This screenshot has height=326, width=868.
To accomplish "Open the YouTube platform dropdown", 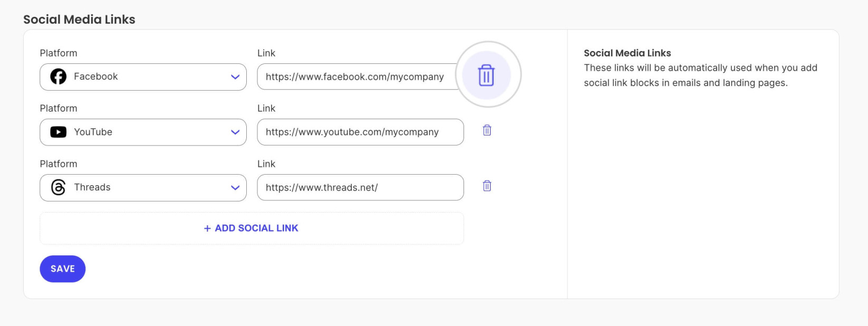I will (x=143, y=132).
